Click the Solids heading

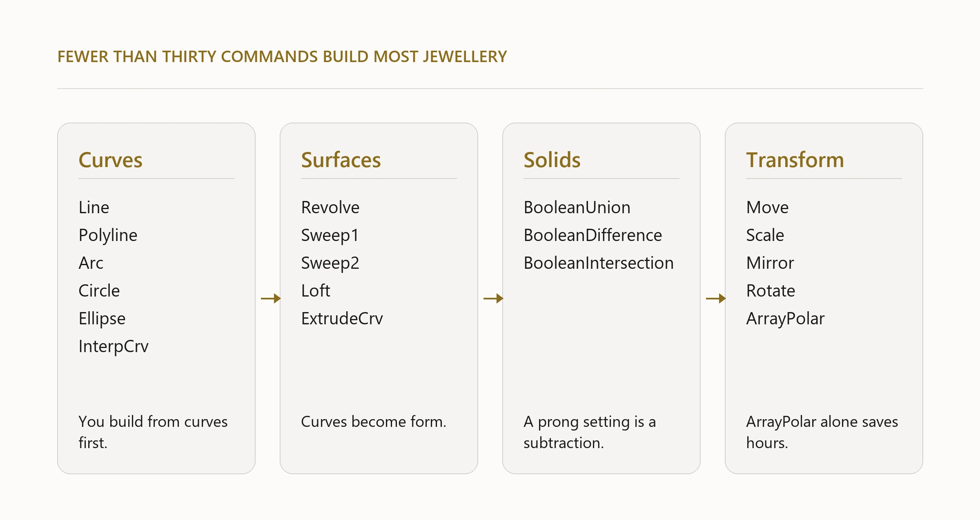(x=552, y=160)
